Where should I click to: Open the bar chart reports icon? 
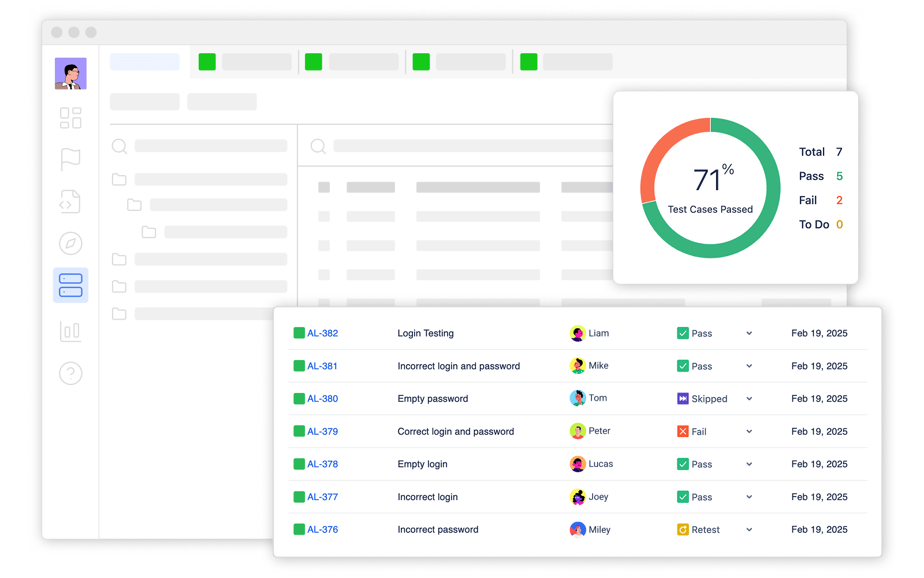70,331
